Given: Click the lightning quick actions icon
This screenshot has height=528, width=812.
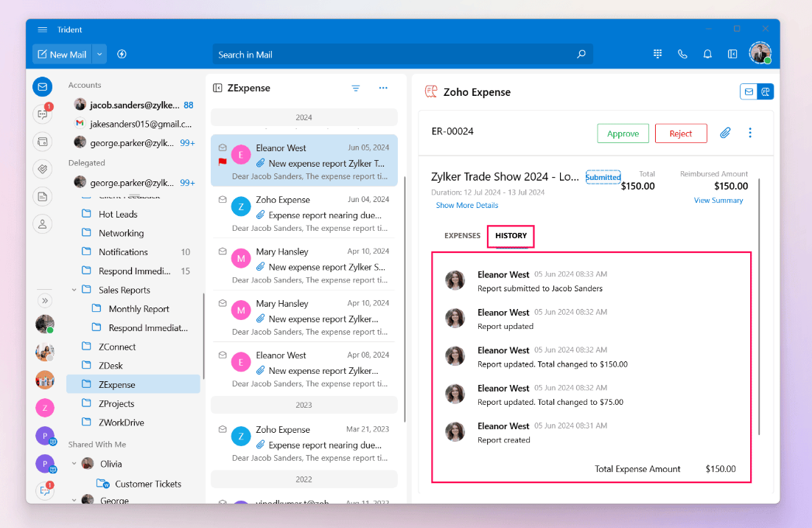Looking at the screenshot, I should click(122, 55).
